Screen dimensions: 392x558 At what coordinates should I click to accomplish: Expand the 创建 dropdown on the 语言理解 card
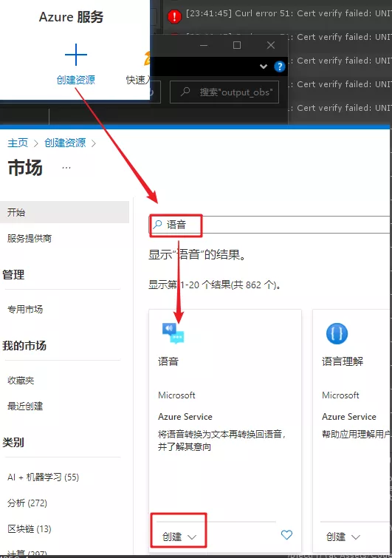tap(343, 537)
